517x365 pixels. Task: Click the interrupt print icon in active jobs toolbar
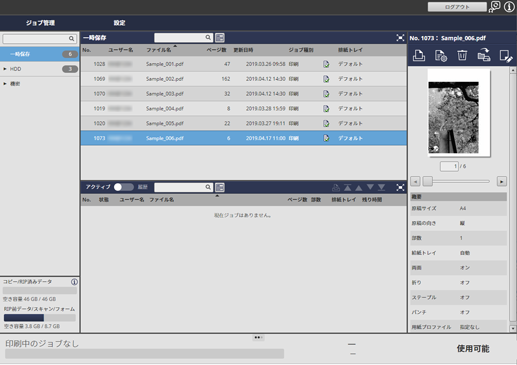point(336,188)
